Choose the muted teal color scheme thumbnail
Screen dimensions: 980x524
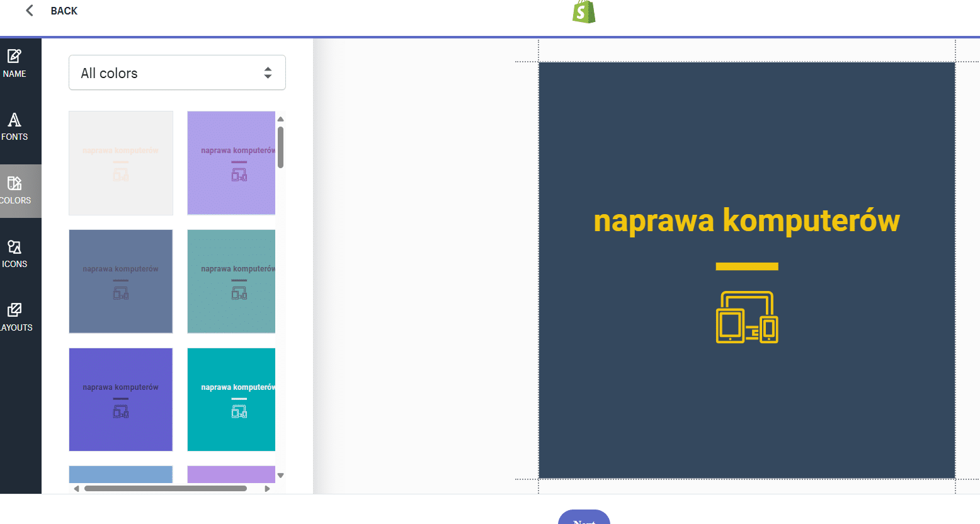(x=231, y=282)
